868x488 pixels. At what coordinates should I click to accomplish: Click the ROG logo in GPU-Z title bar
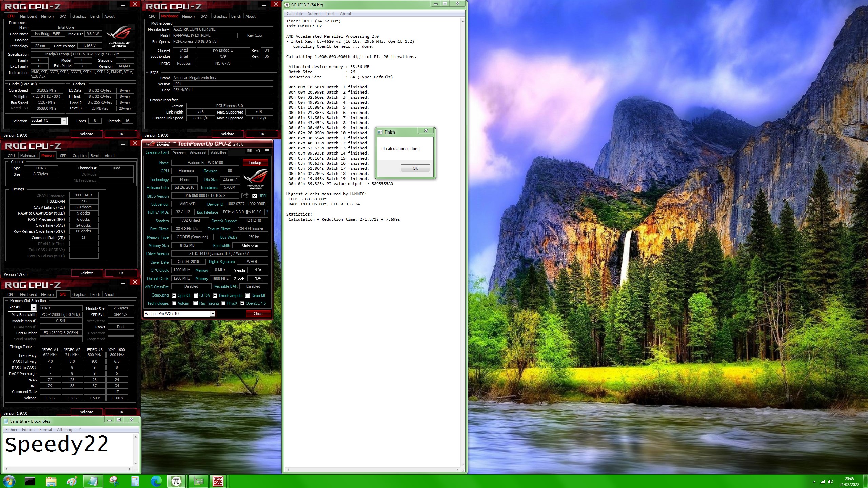151,144
